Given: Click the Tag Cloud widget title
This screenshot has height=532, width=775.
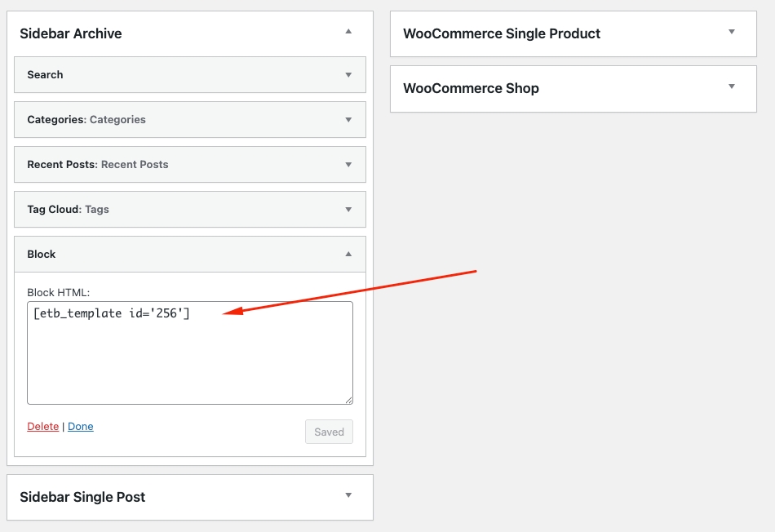Looking at the screenshot, I should pos(68,209).
